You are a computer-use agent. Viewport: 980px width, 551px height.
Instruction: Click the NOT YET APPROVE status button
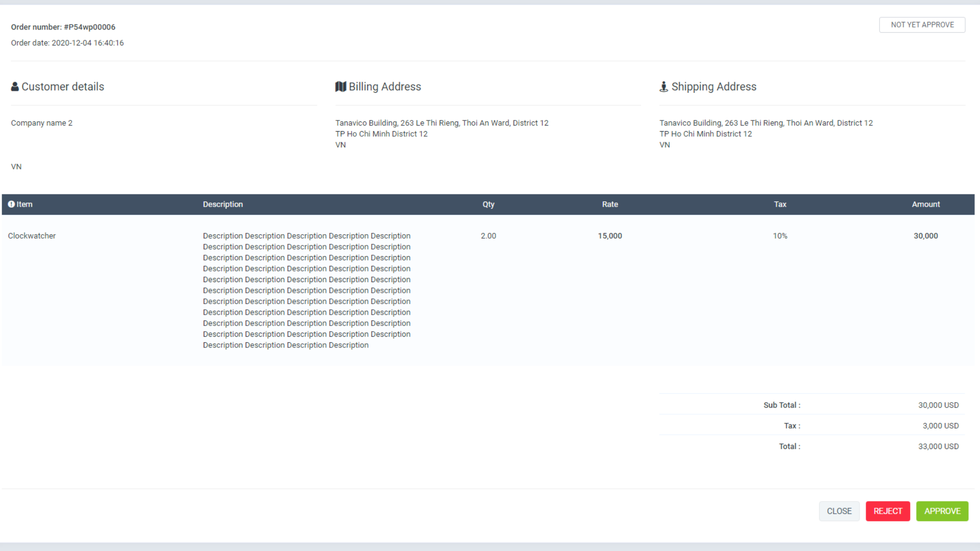point(922,24)
